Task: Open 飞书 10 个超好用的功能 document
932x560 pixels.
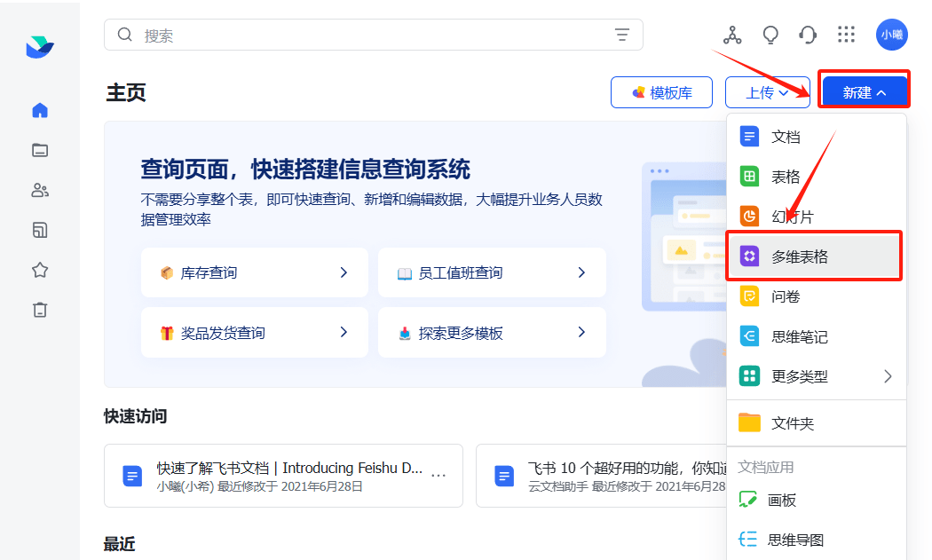Action: point(602,476)
